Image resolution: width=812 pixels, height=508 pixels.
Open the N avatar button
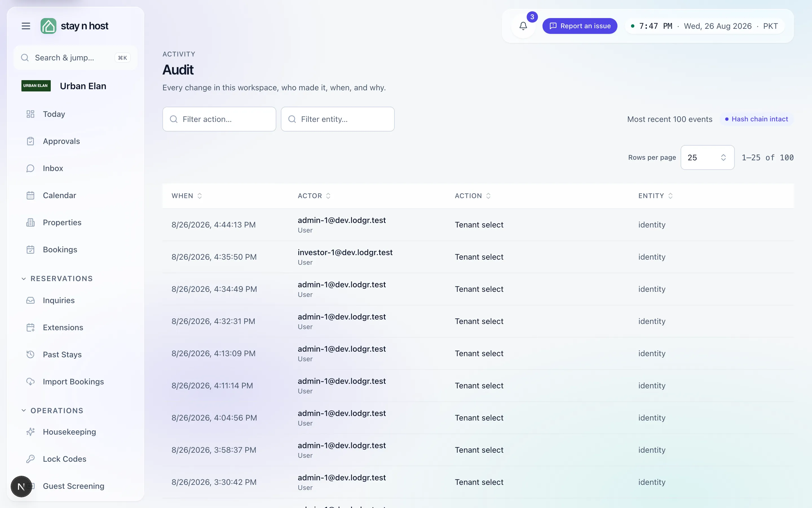pos(21,487)
